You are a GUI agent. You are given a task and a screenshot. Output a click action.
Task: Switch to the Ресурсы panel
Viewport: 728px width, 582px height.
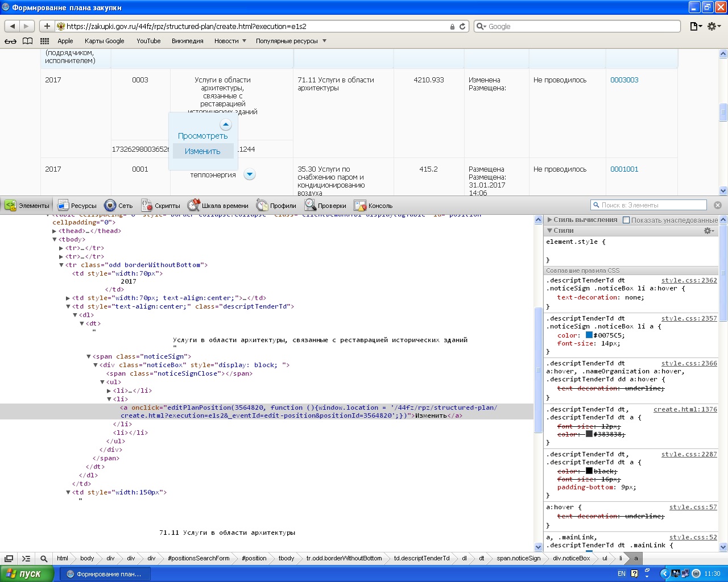coord(77,206)
